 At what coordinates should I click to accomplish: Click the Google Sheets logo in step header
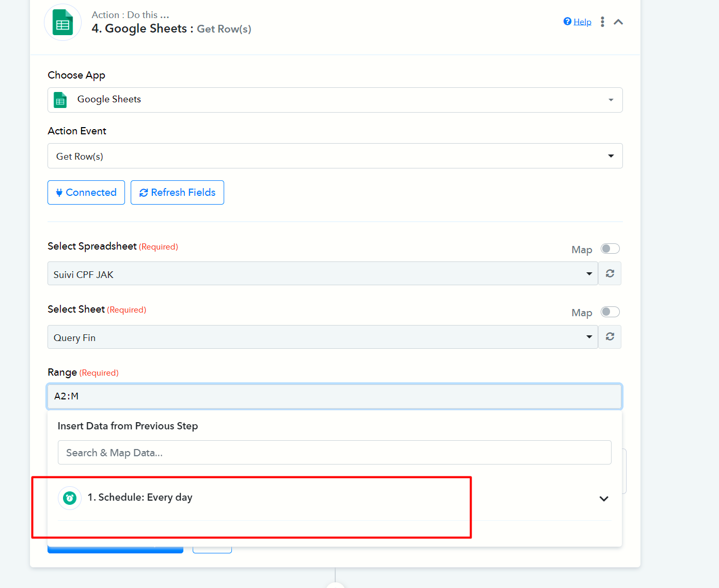click(62, 22)
